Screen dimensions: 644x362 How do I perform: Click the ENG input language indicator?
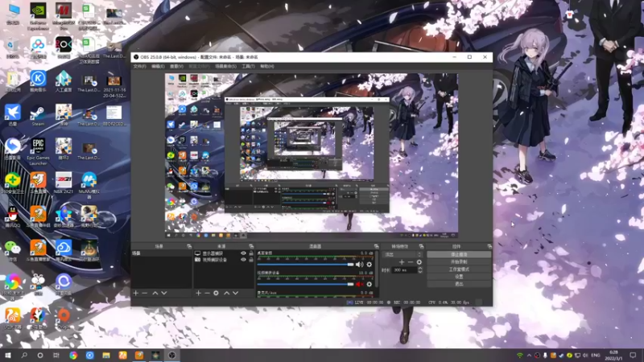[x=596, y=356]
